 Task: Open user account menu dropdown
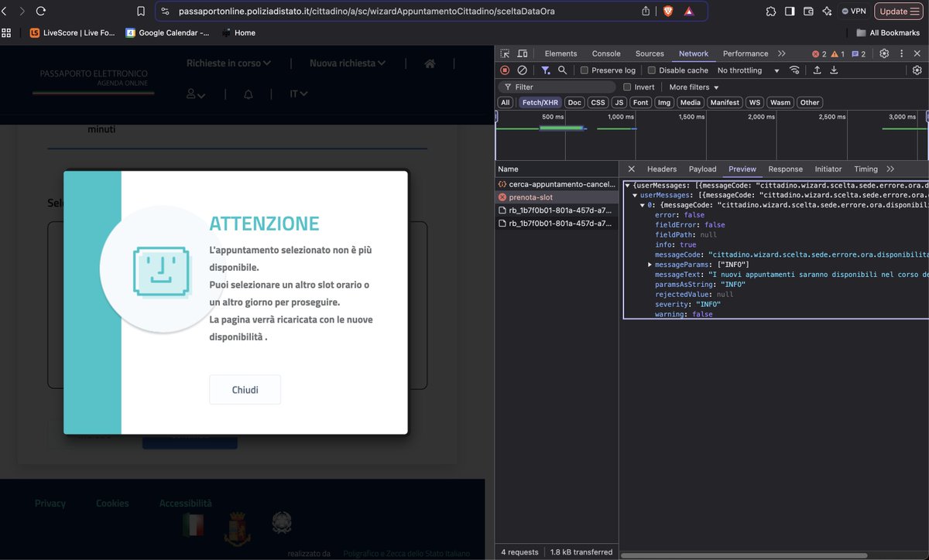tap(196, 94)
